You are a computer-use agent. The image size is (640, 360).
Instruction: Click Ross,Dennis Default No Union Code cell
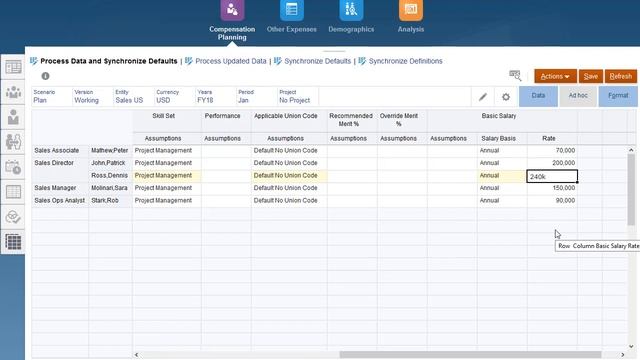pos(289,176)
